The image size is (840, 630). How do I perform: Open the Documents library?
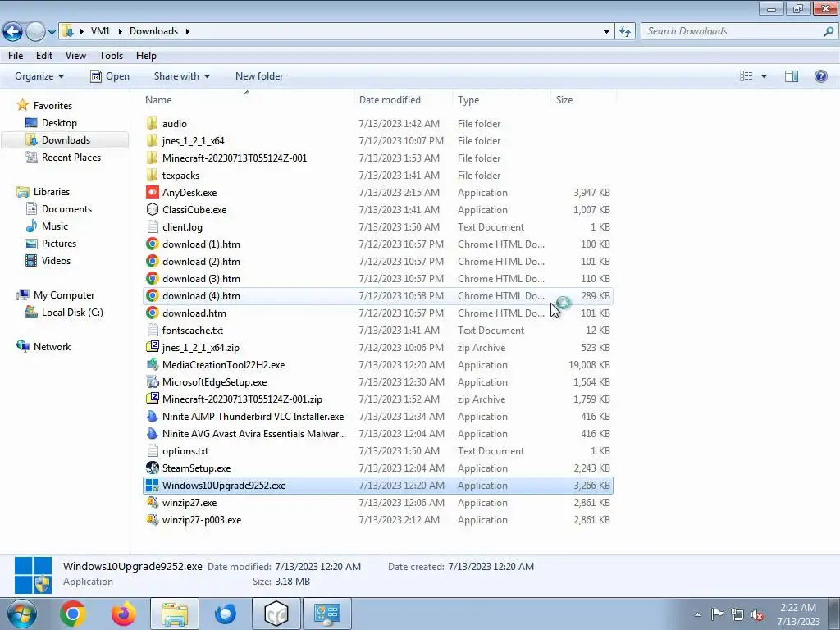pos(66,209)
